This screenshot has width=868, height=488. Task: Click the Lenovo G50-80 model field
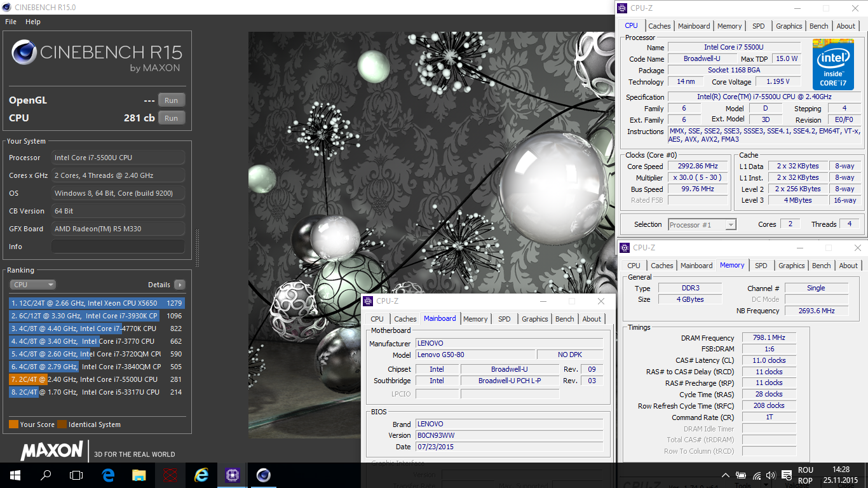click(475, 355)
